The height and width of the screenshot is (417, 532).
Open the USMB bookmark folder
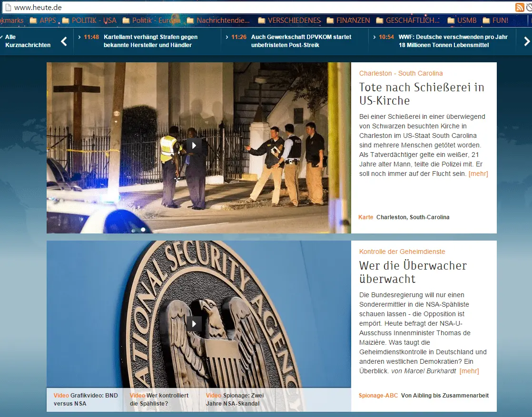click(x=462, y=20)
